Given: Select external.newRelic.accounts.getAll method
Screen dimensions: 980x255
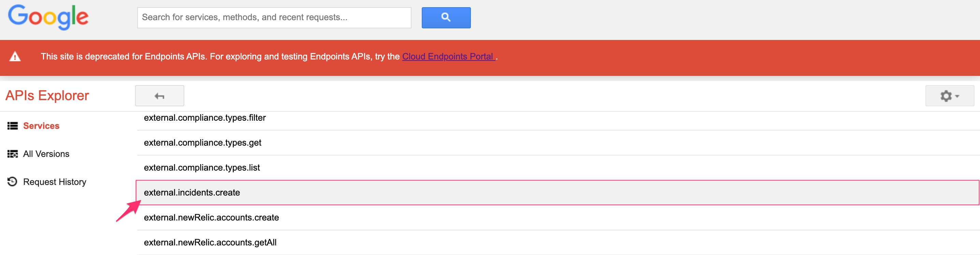Looking at the screenshot, I should click(210, 242).
